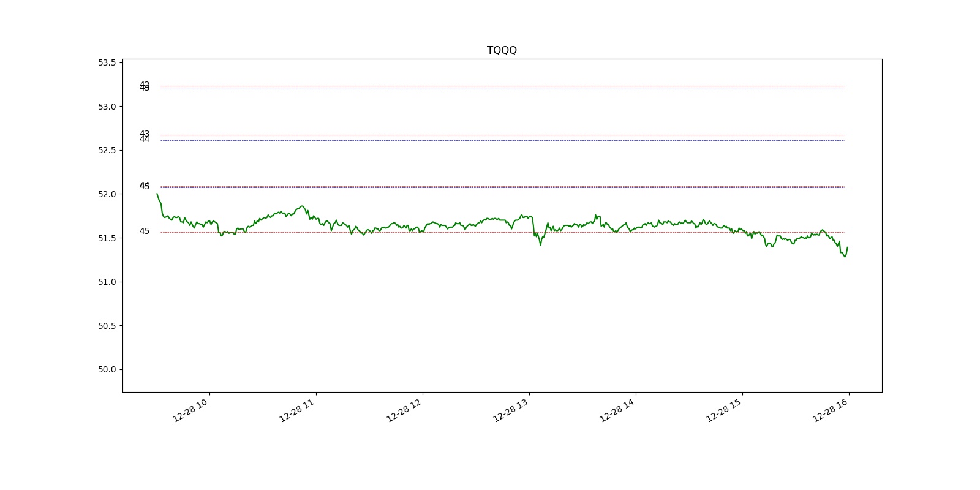The height and width of the screenshot is (490, 980).
Task: Click the 50.0 y-axis label
Action: point(107,369)
